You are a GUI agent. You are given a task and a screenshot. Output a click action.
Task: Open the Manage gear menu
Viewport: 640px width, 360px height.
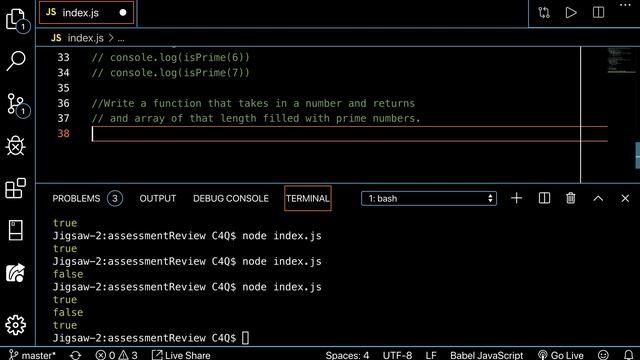tap(16, 325)
